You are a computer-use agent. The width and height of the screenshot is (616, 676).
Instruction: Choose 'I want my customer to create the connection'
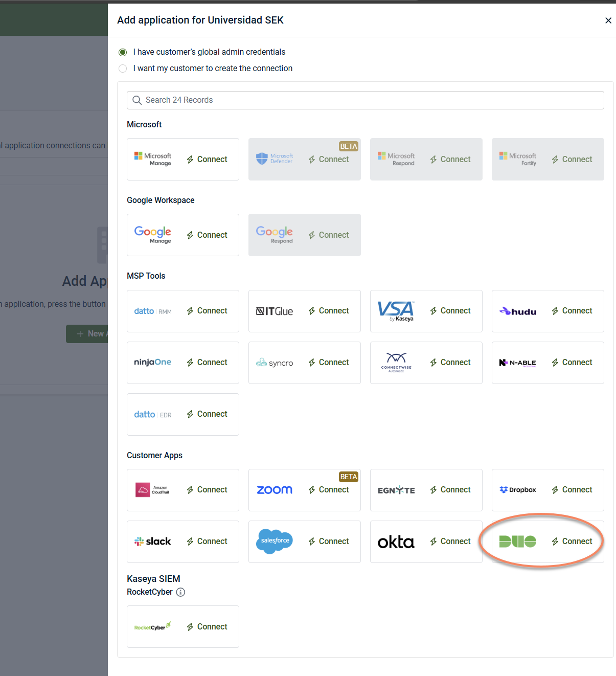click(x=123, y=69)
